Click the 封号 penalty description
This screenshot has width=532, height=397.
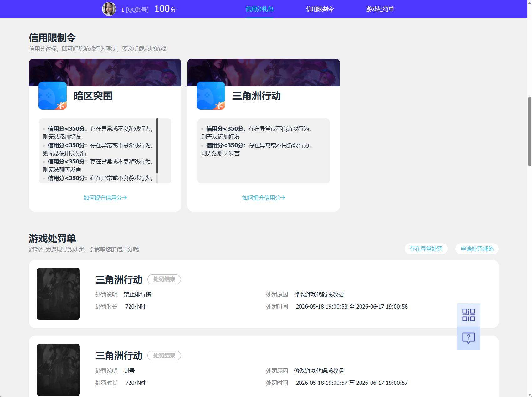coord(129,370)
